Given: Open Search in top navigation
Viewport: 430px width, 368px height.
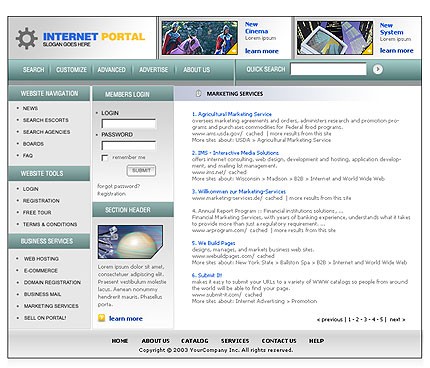Looking at the screenshot, I should (x=33, y=70).
